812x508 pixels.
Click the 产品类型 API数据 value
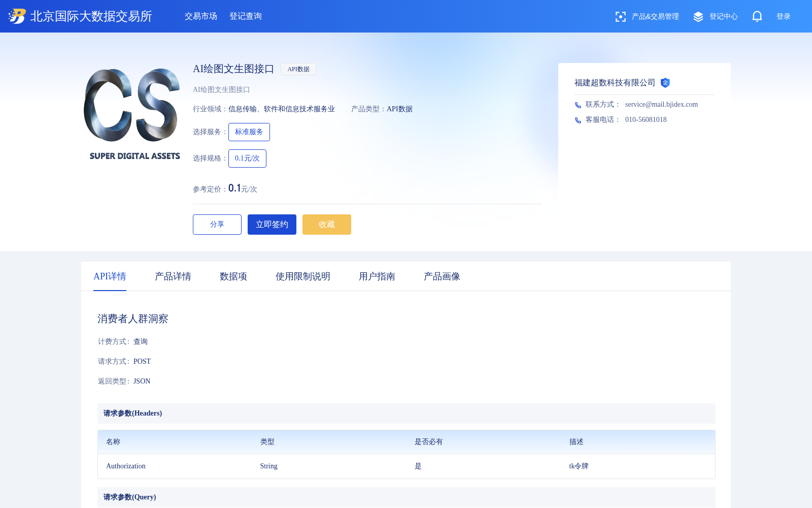click(x=400, y=109)
